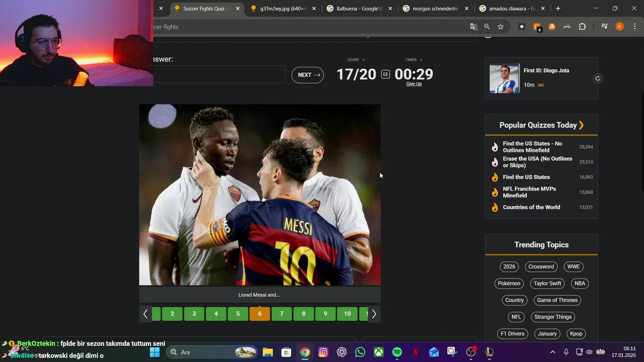This screenshot has height=362, width=644.
Task: Bookmark this page with the star icon
Action: click(x=501, y=27)
